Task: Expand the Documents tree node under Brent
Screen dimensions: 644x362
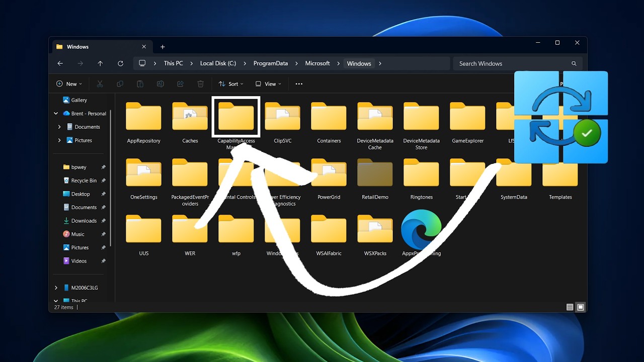Action: [x=59, y=127]
